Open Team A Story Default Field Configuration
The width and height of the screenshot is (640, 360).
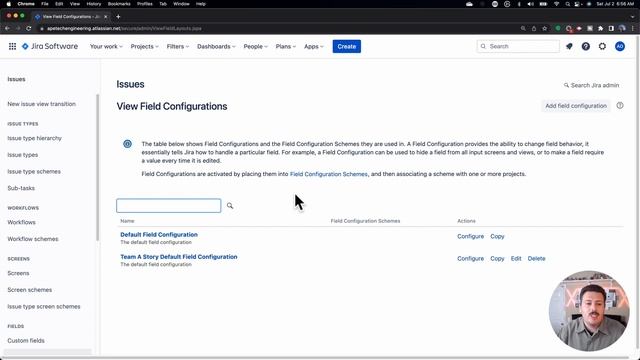point(178,257)
